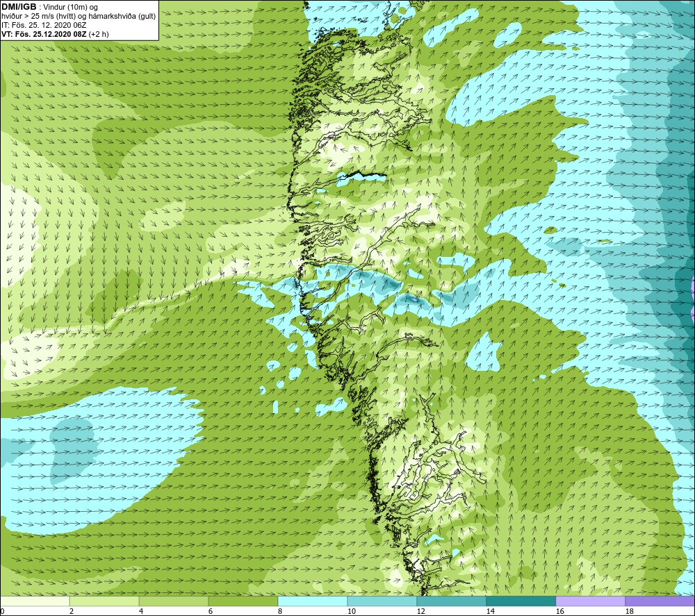
Task: Click the 6-8 m/s dark green swatch
Action: 243,601
